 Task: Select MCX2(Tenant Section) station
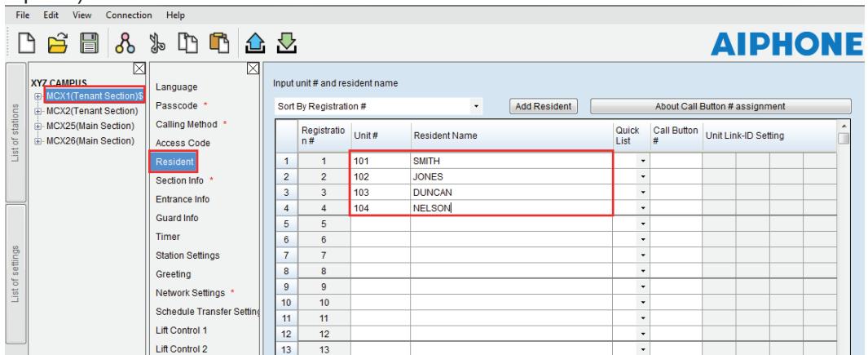[92, 111]
